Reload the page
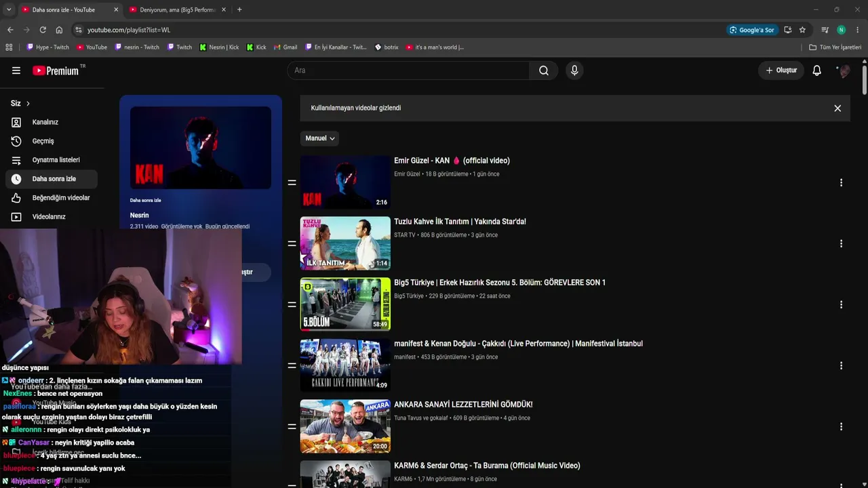Image resolution: width=868 pixels, height=488 pixels. tap(43, 30)
